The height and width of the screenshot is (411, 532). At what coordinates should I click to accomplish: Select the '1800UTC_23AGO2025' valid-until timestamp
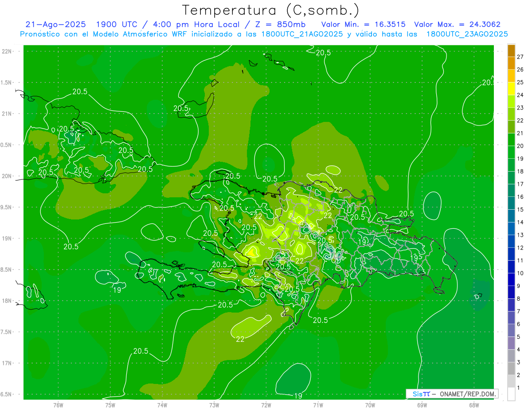click(467, 34)
